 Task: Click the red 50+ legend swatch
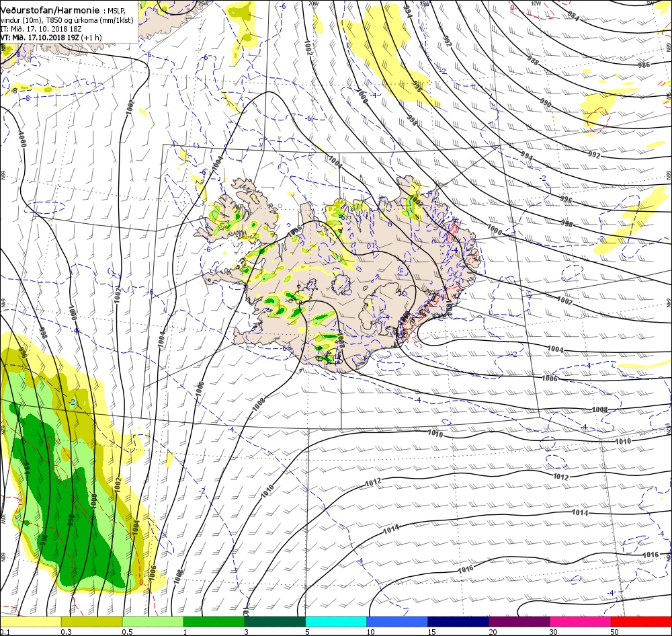[x=641, y=621]
